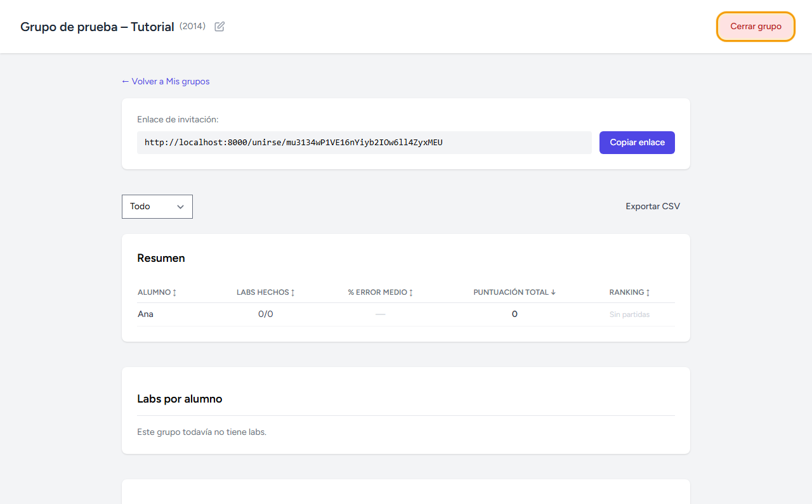The width and height of the screenshot is (812, 504).
Task: Open the Todo filter dropdown
Action: click(x=157, y=207)
